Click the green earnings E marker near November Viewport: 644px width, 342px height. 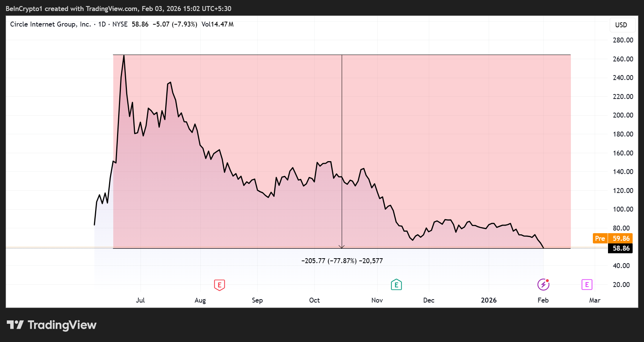[x=396, y=285]
